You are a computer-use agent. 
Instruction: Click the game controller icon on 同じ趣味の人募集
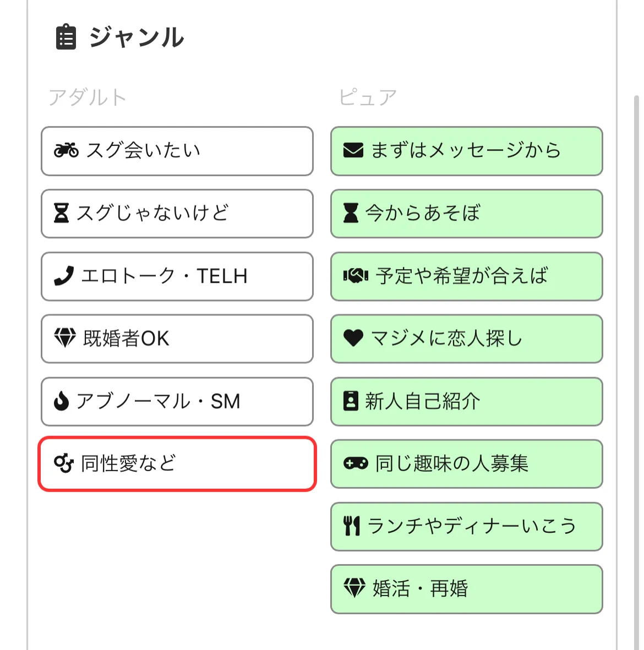pyautogui.click(x=355, y=464)
